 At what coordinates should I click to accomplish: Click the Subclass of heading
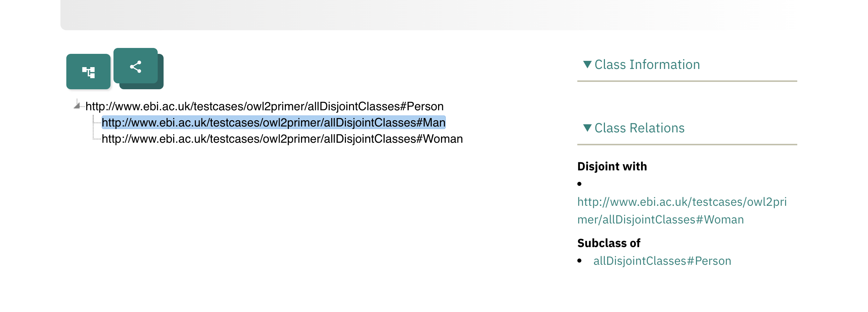609,243
